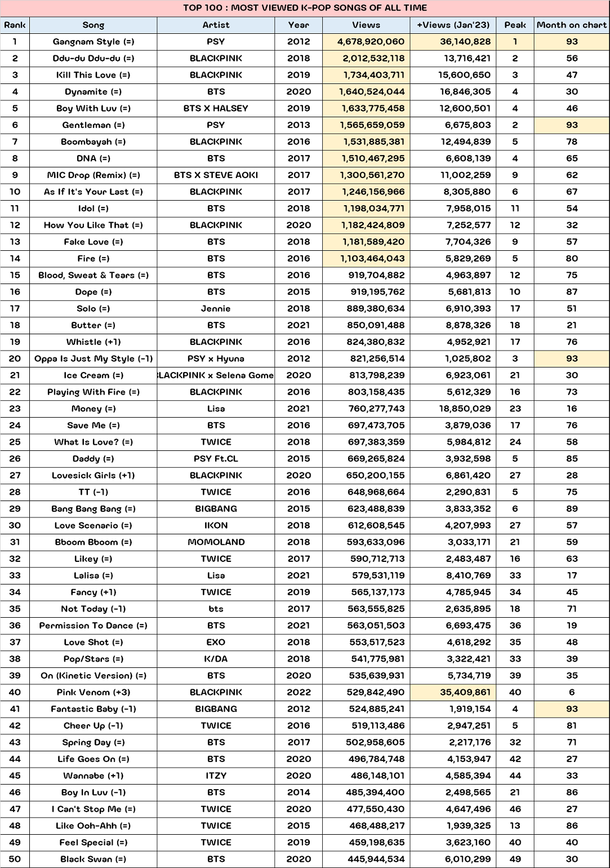Select the Artist column header

[216, 25]
